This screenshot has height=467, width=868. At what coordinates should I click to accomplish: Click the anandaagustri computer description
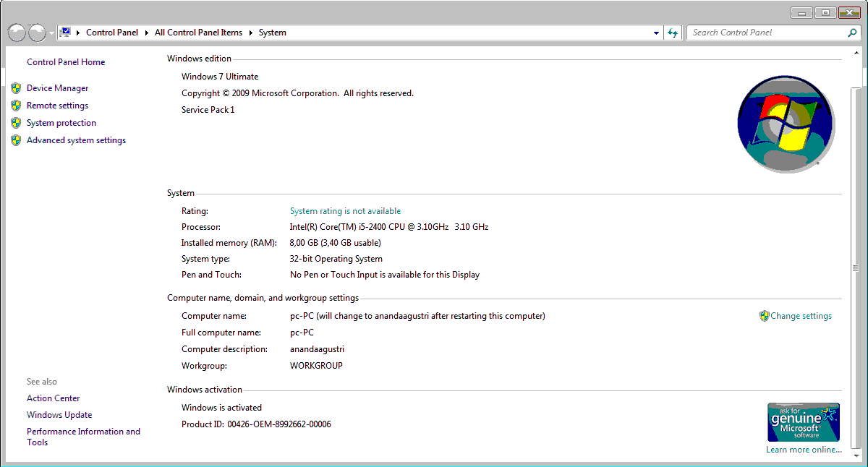[317, 349]
